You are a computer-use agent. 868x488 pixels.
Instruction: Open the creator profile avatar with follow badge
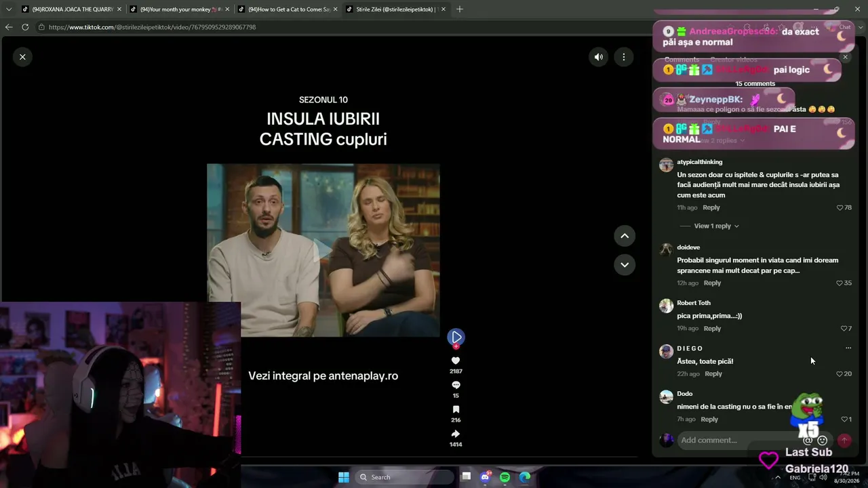[456, 338]
